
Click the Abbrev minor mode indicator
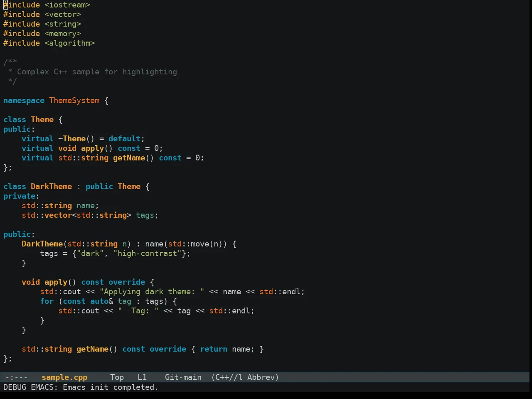pos(263,377)
